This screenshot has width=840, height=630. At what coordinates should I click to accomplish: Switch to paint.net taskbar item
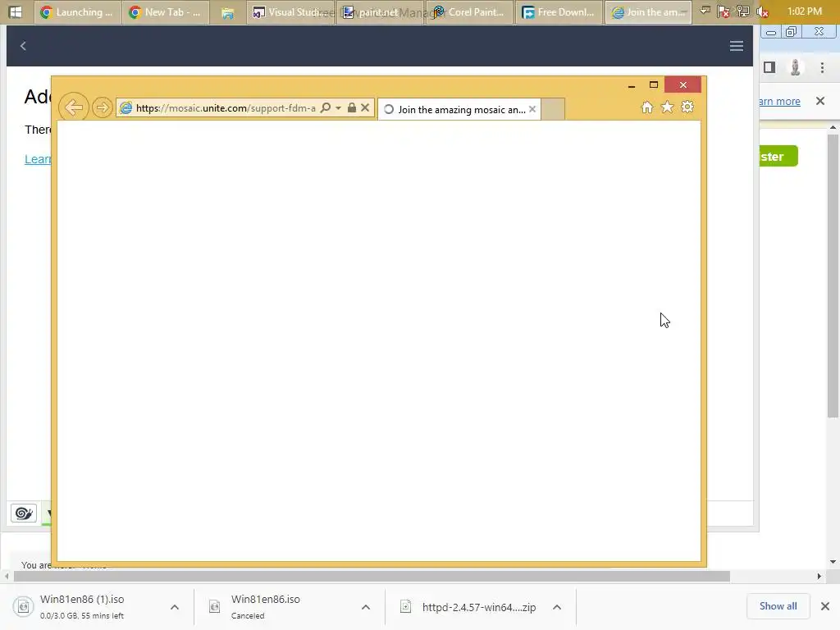tap(381, 12)
